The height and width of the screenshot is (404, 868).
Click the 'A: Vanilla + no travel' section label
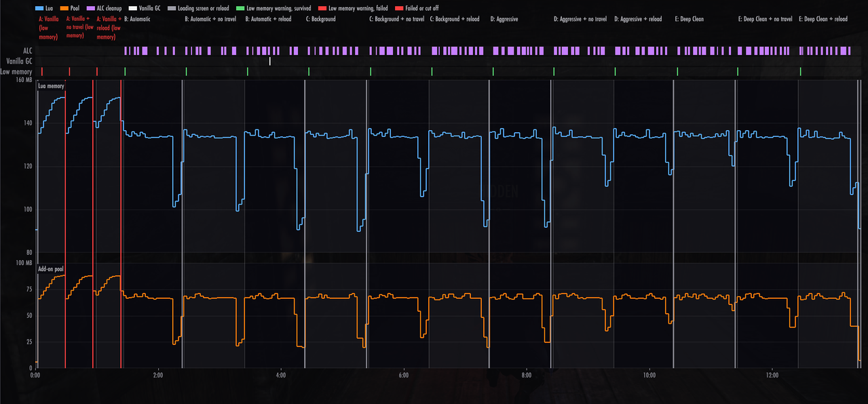[79, 28]
